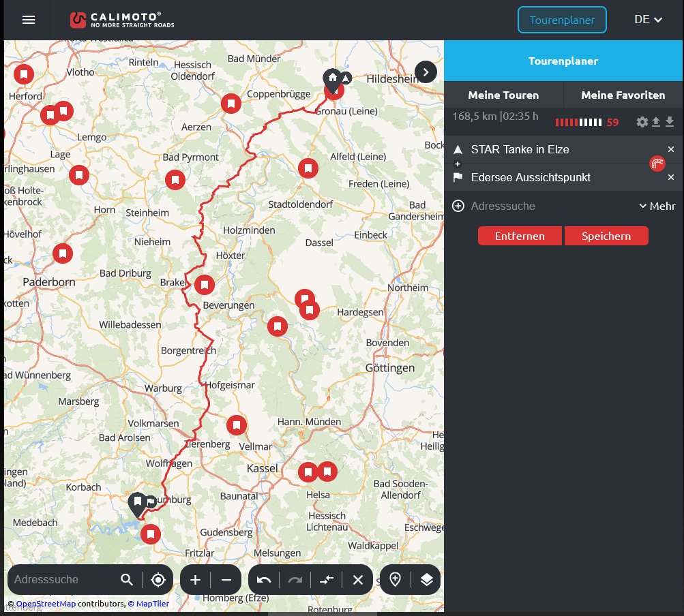
Task: Switch to the Meine Favoriten tab
Action: click(623, 95)
